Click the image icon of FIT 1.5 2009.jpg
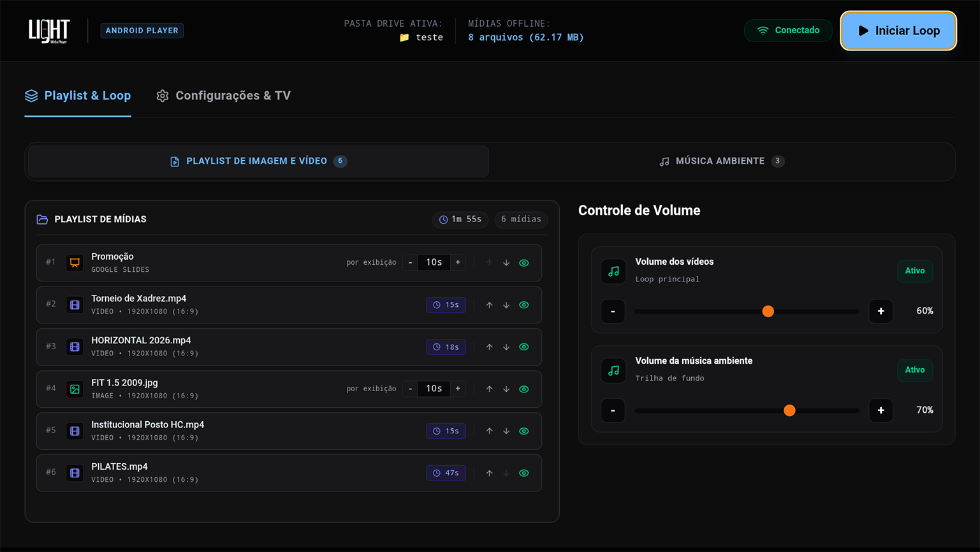 click(x=75, y=389)
